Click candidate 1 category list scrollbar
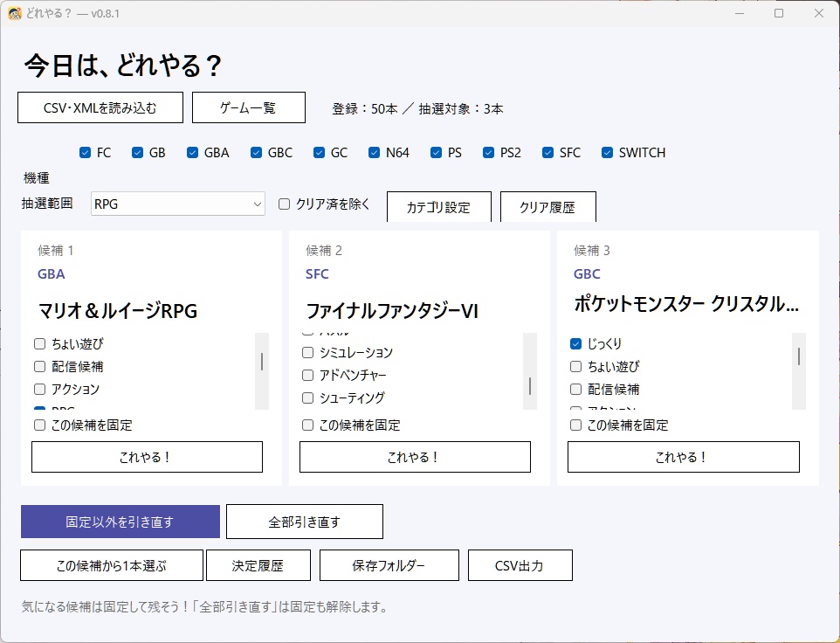Screen dimensions: 840x643 coord(261,371)
